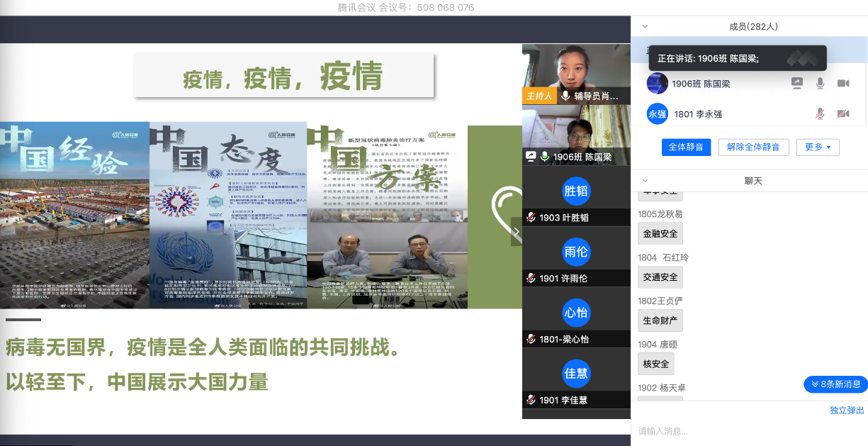The width and height of the screenshot is (868, 446).
Task: Unmute microphone of 1801 李永强
Action: point(820,114)
